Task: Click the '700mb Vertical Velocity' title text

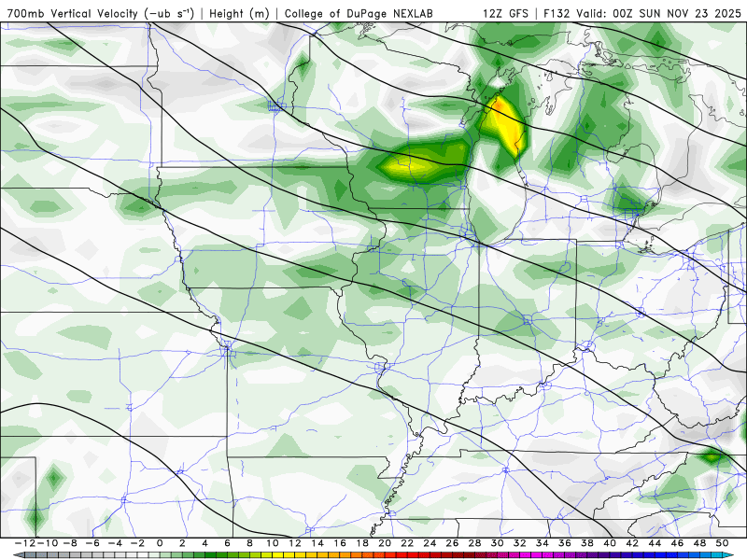Action: pos(73,13)
